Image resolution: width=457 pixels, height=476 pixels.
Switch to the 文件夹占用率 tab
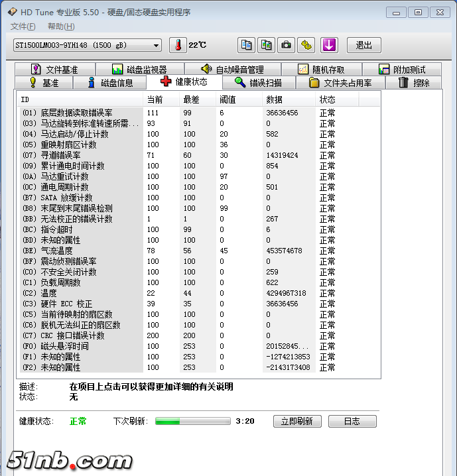340,83
